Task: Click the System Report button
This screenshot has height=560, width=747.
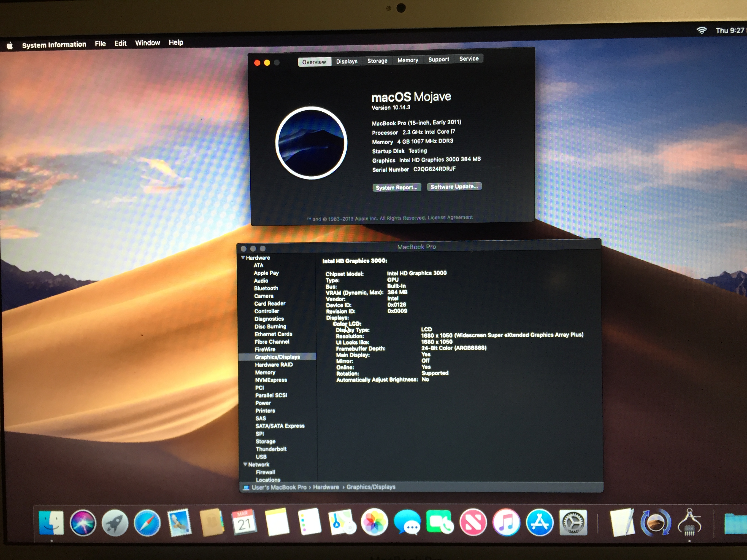Action: click(x=396, y=187)
